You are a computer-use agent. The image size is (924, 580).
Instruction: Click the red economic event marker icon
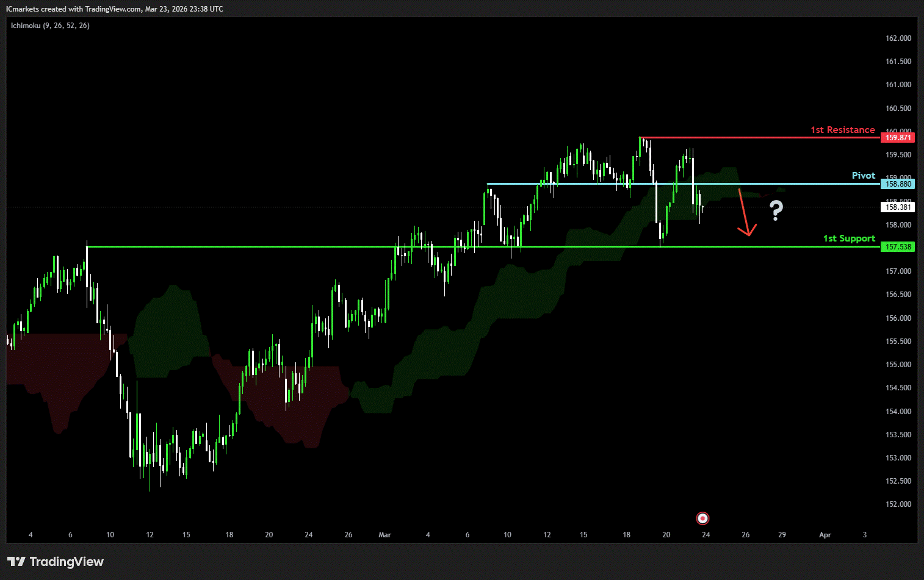pyautogui.click(x=702, y=518)
